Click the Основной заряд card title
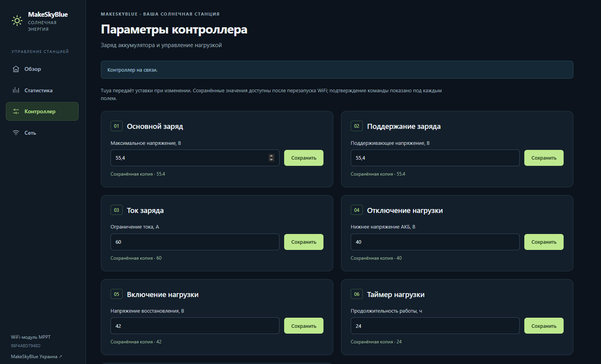The height and width of the screenshot is (364, 601). pyautogui.click(x=155, y=127)
